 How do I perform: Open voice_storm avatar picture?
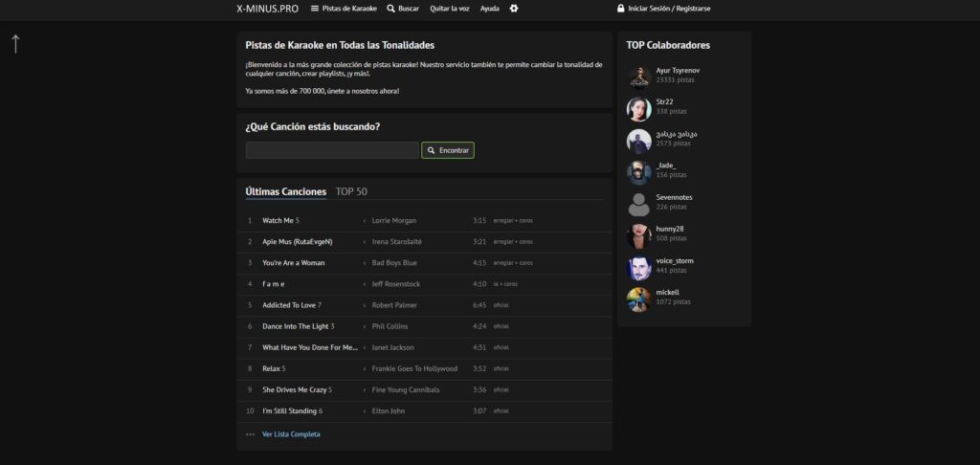point(638,268)
